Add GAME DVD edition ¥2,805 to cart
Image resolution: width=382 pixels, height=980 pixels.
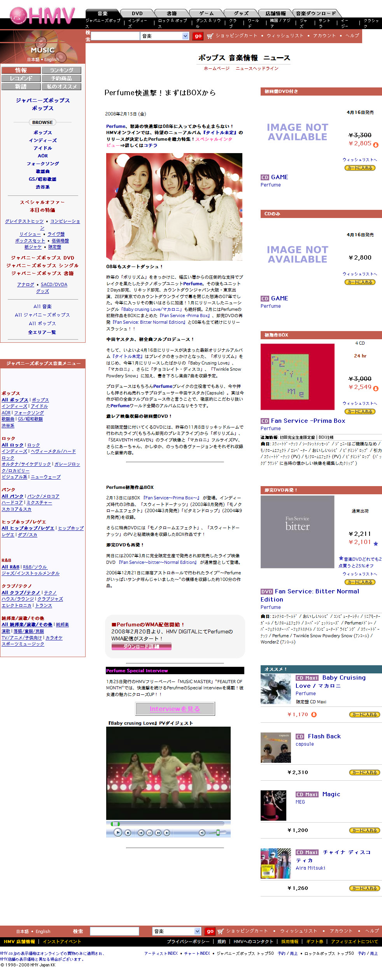(x=360, y=168)
